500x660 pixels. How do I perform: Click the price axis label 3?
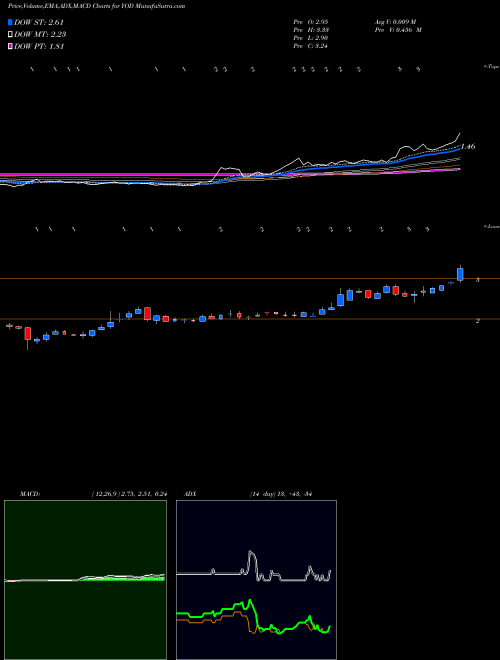click(x=478, y=279)
